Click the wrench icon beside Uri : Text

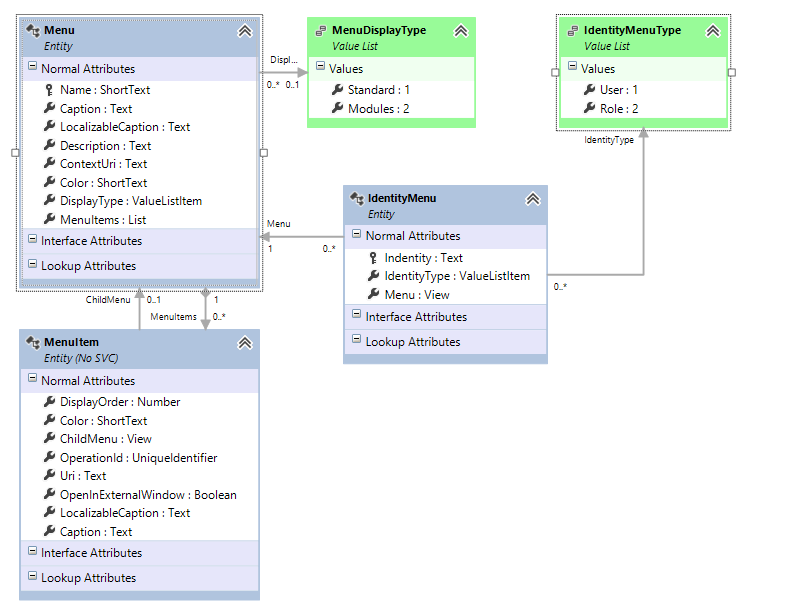click(x=50, y=475)
